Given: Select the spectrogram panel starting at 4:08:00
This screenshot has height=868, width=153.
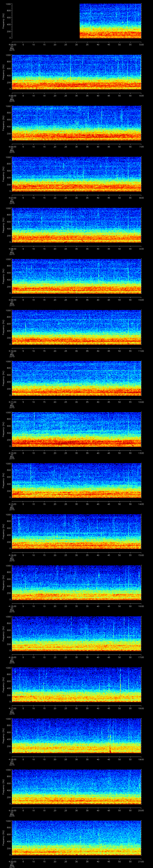Looking at the screenshot, I should 77,225.
